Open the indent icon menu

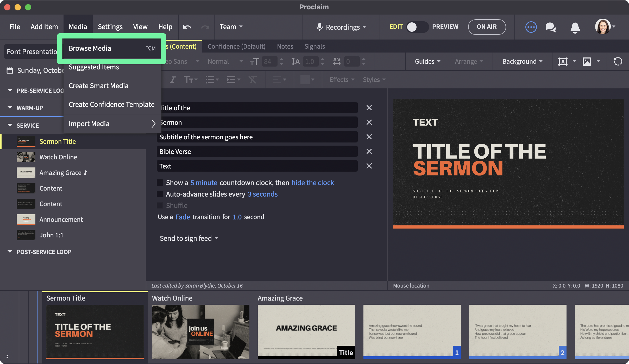click(x=233, y=80)
